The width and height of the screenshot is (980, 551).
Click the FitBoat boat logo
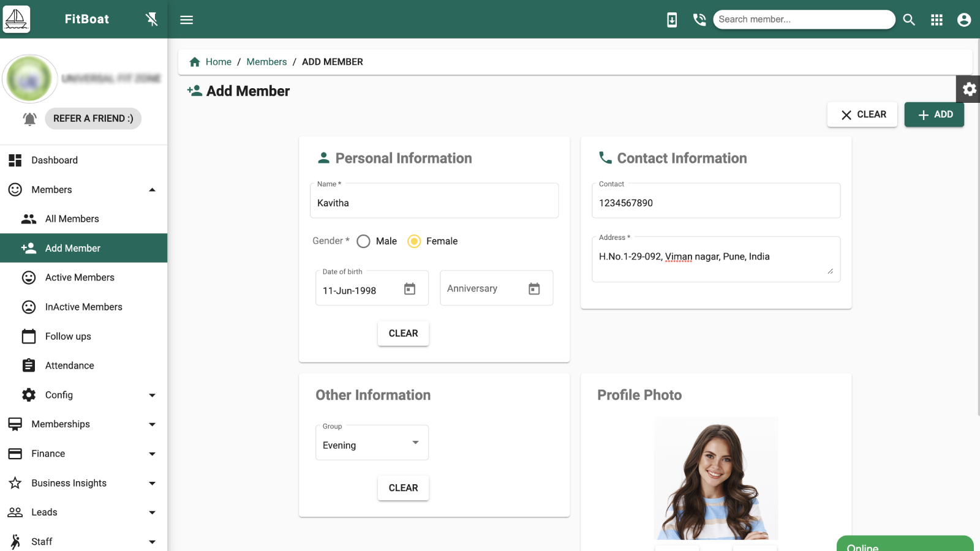point(17,19)
